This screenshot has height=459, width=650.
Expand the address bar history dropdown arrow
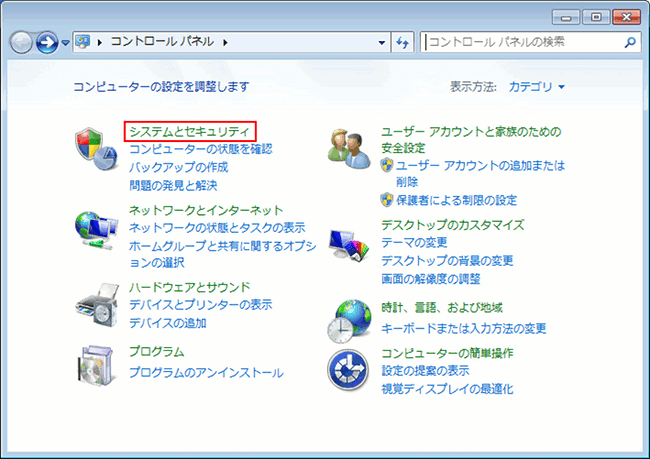[x=382, y=42]
